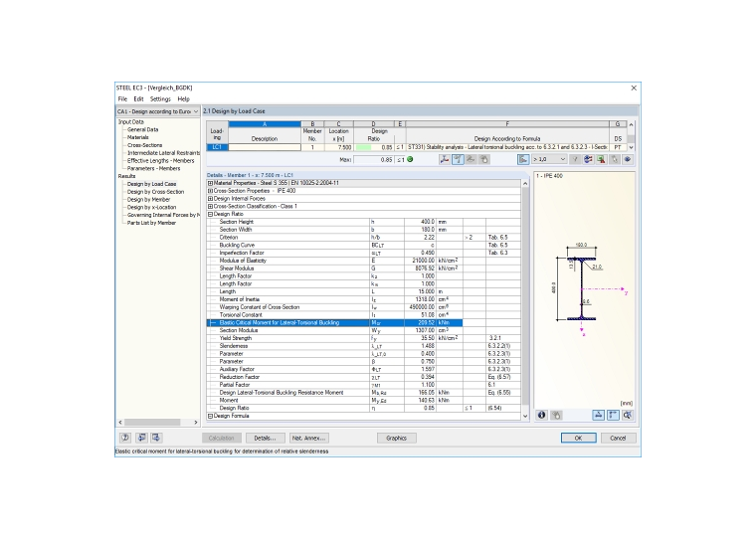Click the help question mark icon bottom left
This screenshot has height=539, width=756.
pos(125,438)
